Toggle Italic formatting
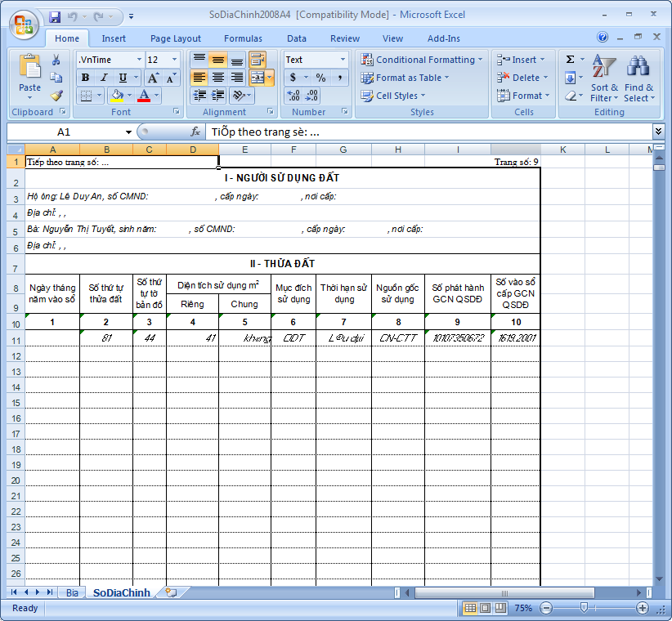Screen dimensions: 672x621 pos(104,78)
